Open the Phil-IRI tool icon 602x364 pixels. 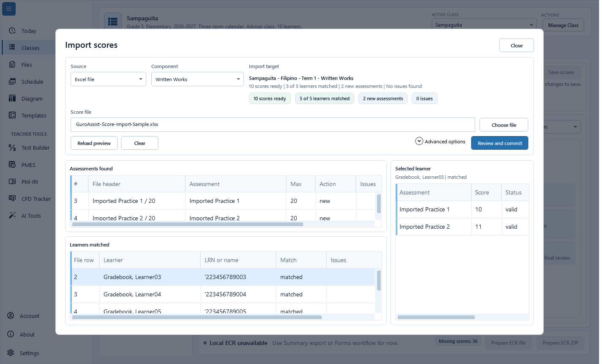pyautogui.click(x=12, y=182)
